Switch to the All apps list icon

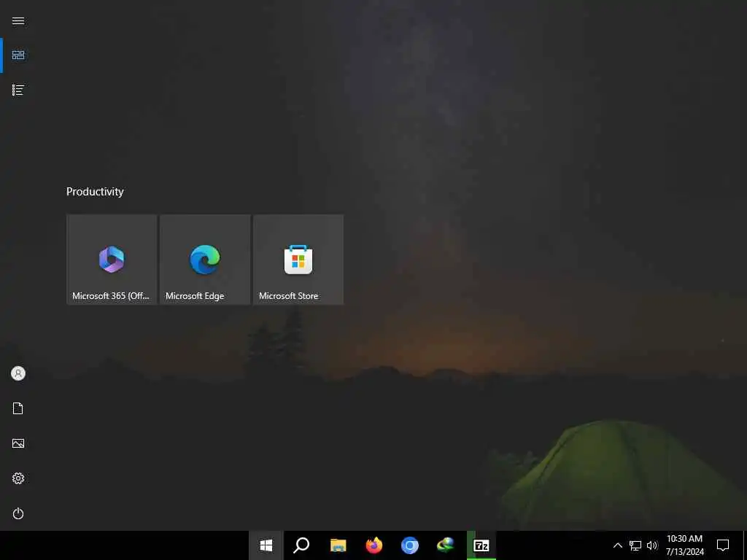[18, 90]
